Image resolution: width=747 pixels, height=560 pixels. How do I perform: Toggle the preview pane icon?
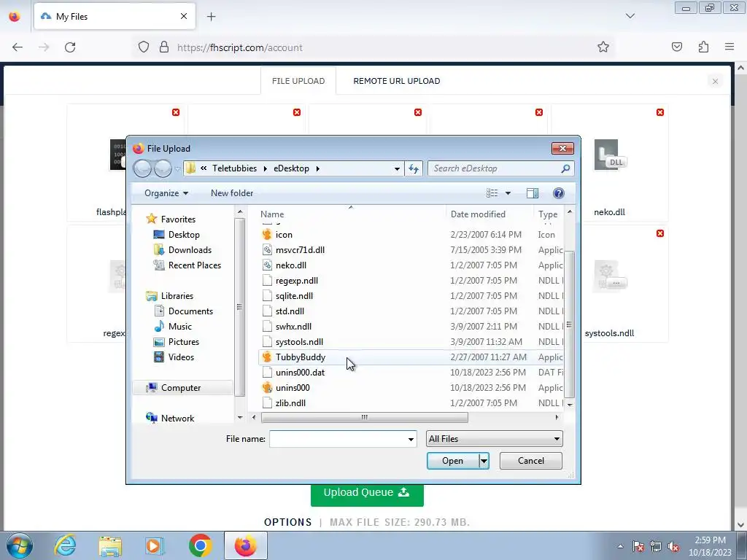532,192
